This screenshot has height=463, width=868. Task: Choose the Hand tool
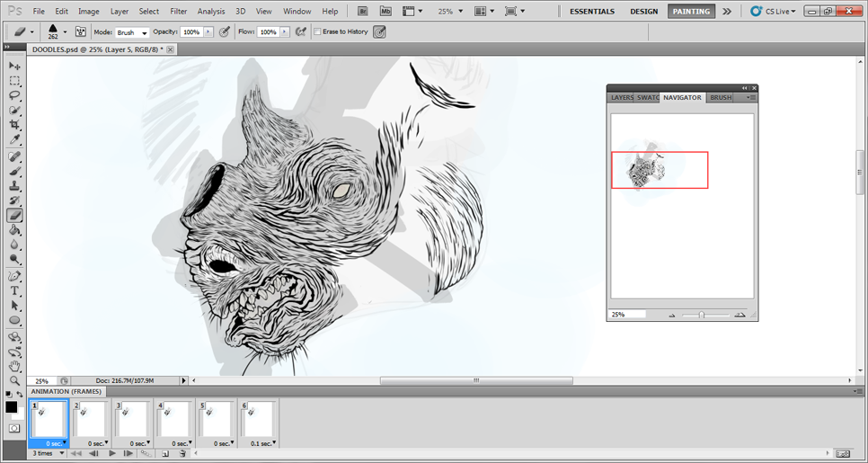[15, 367]
